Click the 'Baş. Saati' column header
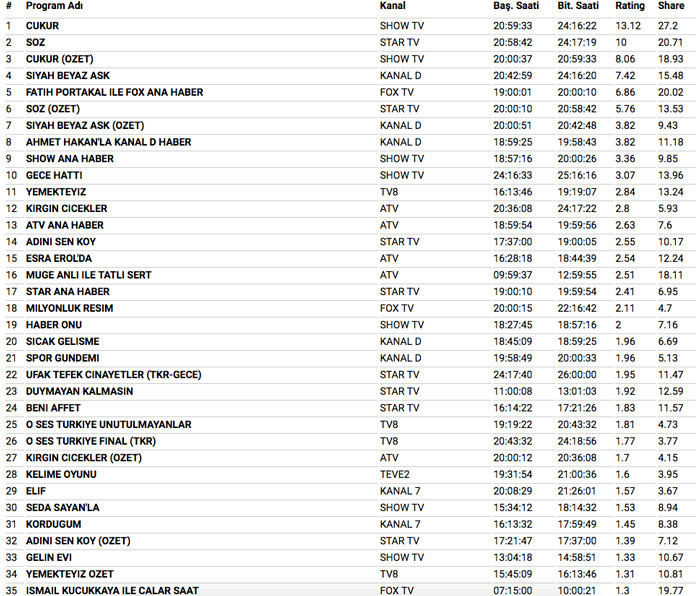 coord(516,6)
